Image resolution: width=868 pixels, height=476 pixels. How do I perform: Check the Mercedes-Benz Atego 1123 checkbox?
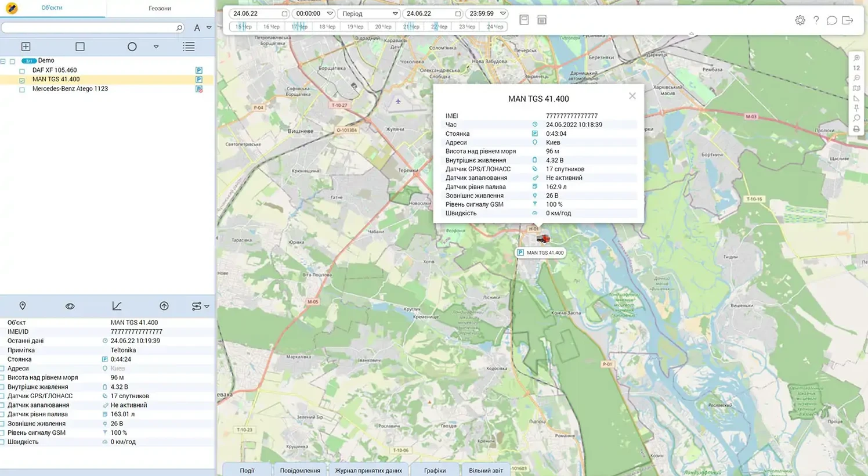tap(22, 89)
